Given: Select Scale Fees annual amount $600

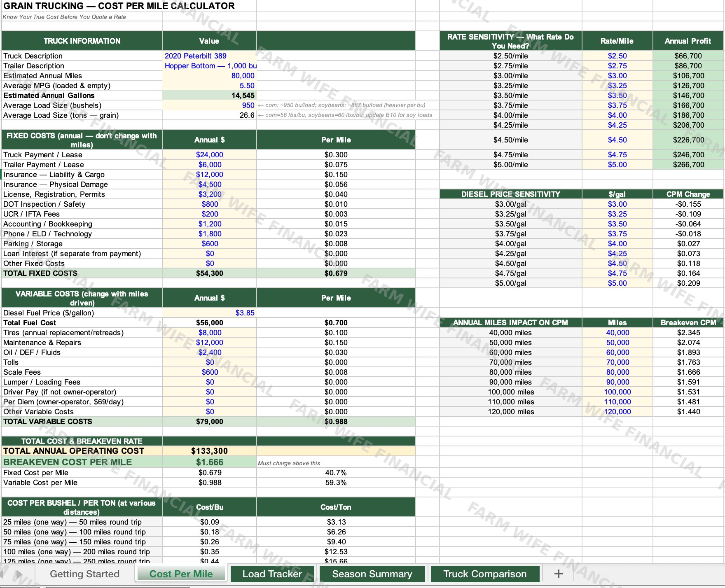Looking at the screenshot, I should click(210, 372).
